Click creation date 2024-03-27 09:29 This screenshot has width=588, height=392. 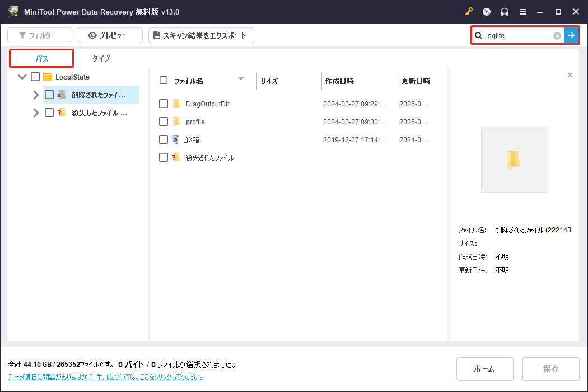pyautogui.click(x=354, y=104)
